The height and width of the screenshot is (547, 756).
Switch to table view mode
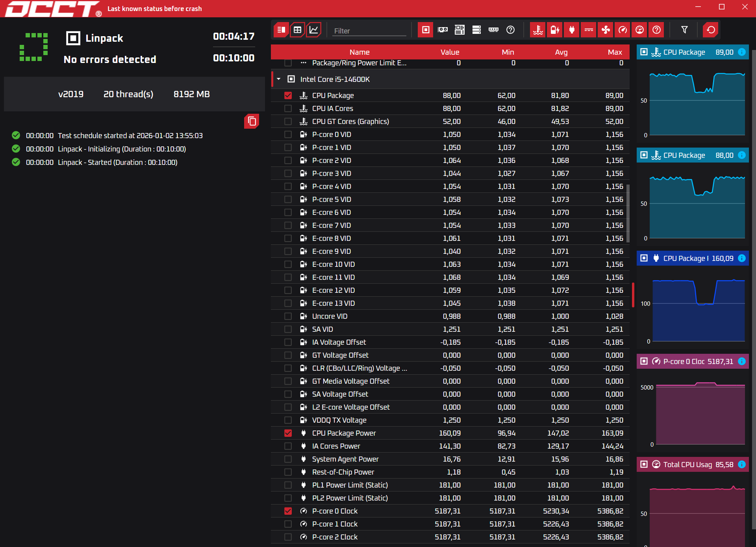click(297, 30)
